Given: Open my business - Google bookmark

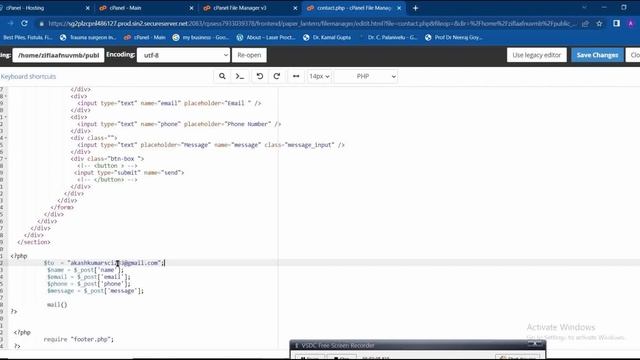Looking at the screenshot, I should click(x=201, y=37).
